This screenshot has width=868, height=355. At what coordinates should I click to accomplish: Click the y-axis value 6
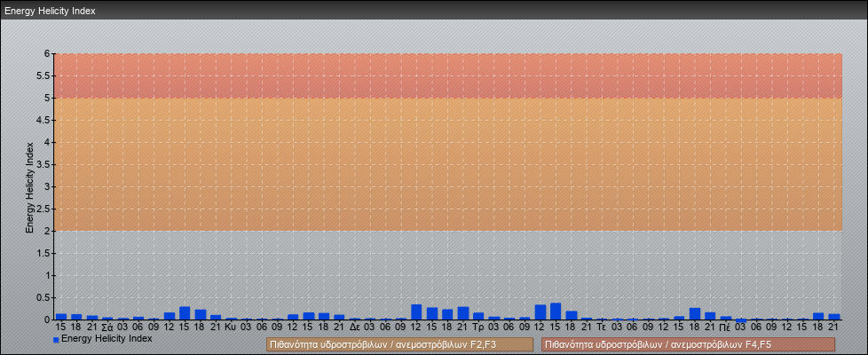coord(48,54)
